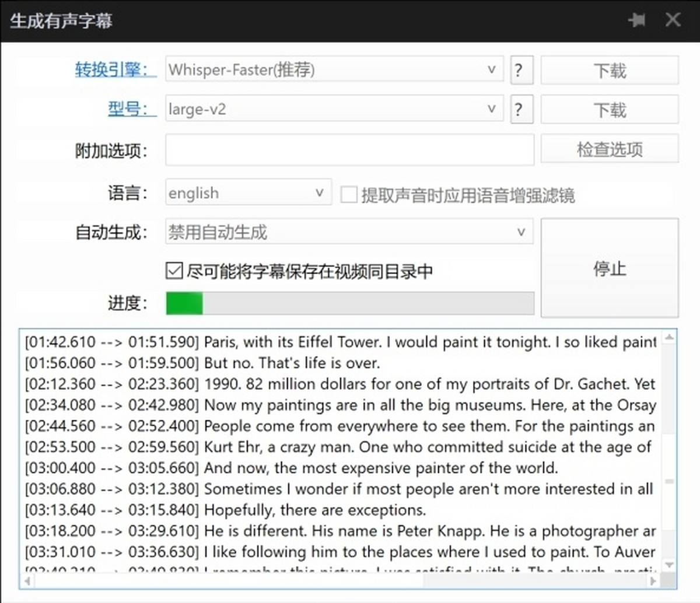Click the 停止 button

point(610,268)
